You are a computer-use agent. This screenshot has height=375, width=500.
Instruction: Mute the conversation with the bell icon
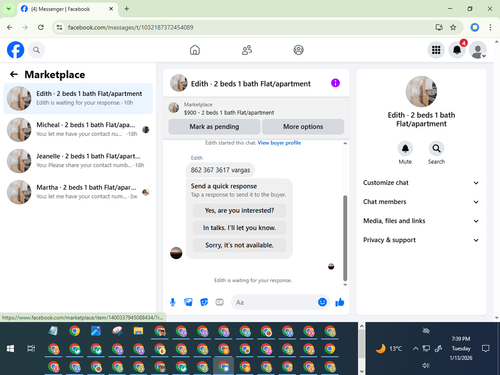tap(405, 149)
